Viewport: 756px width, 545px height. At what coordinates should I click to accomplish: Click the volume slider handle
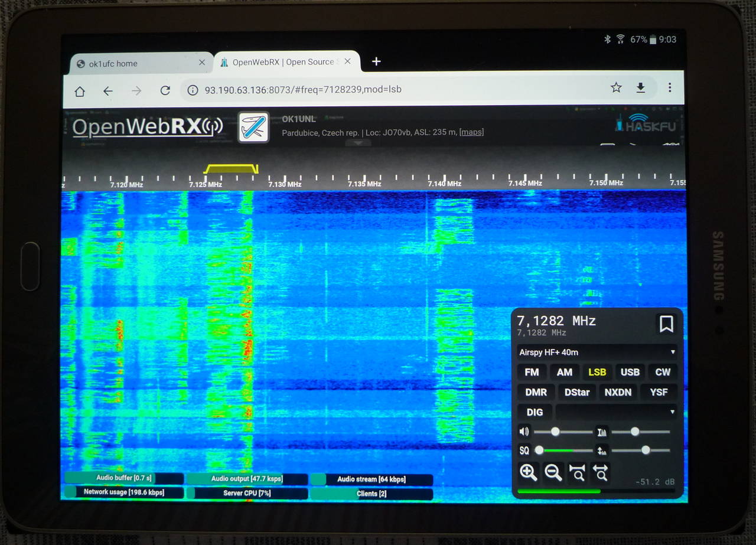coord(555,432)
